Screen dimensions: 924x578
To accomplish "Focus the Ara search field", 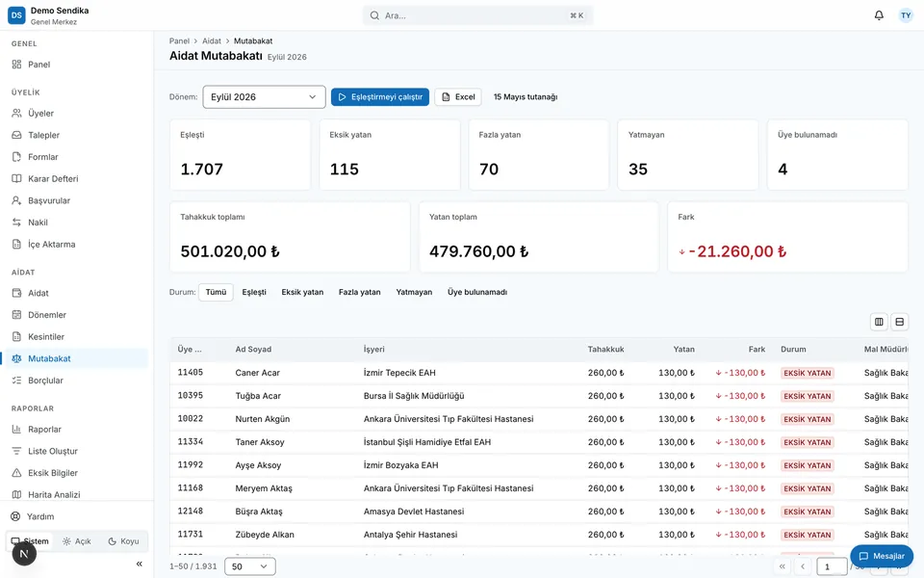I will (x=478, y=15).
